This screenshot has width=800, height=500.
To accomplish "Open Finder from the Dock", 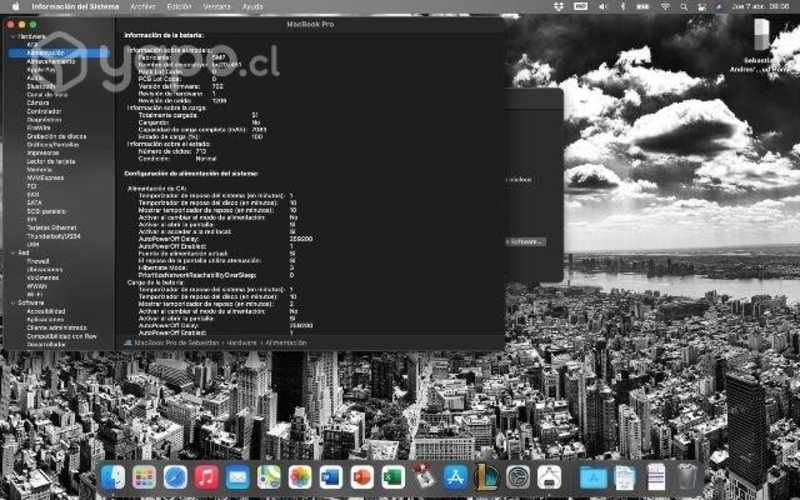I will [113, 478].
